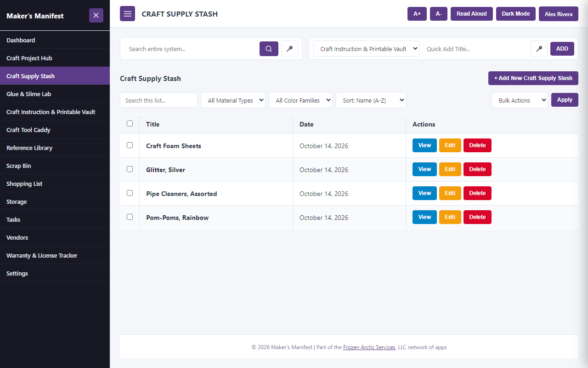Open the Alex Rivera user menu
The image size is (588, 368).
(x=559, y=14)
